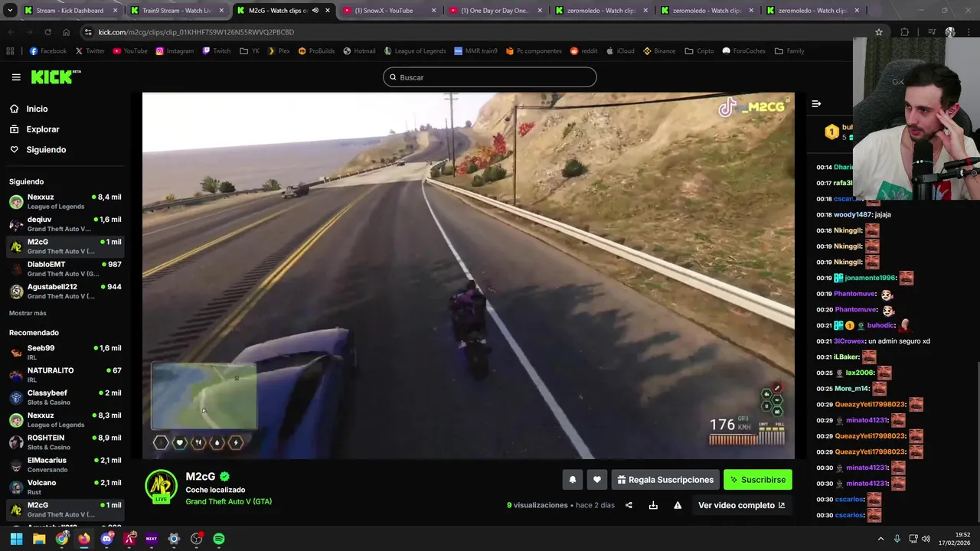Switch to One Day or Day One tab
Image resolution: width=980 pixels, height=551 pixels.
pyautogui.click(x=495, y=11)
